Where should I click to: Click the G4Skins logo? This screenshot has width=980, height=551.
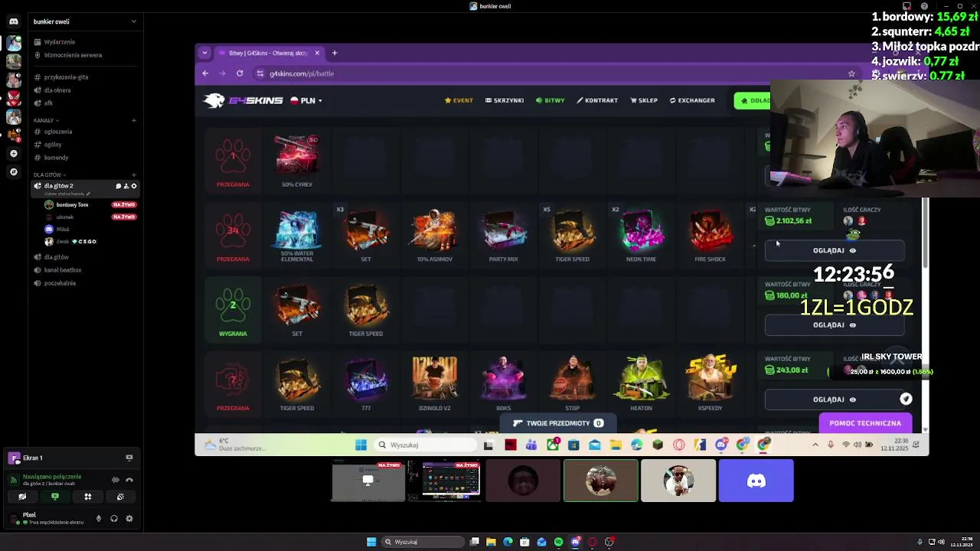click(243, 100)
